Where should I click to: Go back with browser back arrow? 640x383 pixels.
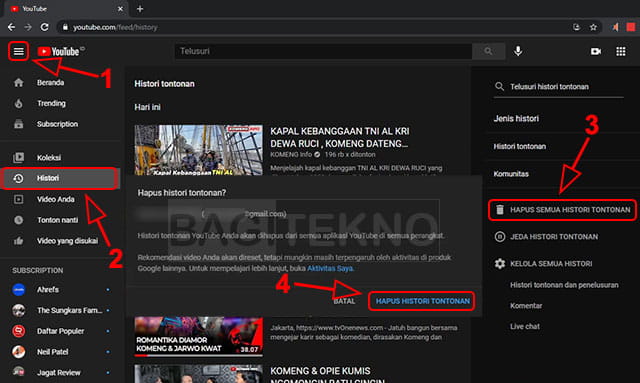[x=11, y=27]
